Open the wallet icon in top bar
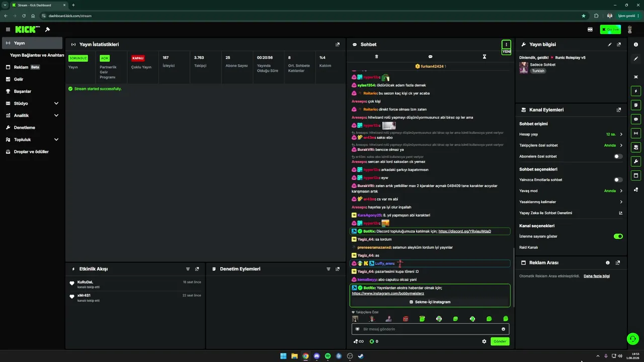The width and height of the screenshot is (644, 362). (x=590, y=30)
